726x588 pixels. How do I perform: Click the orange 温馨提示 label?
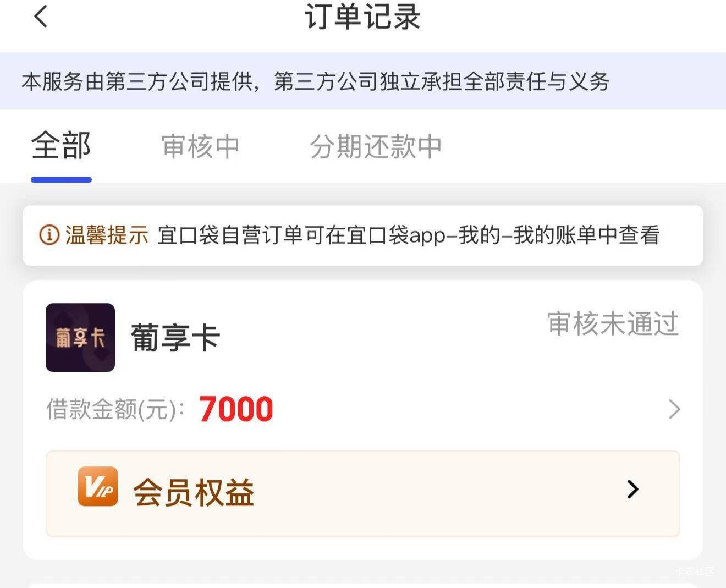point(107,235)
